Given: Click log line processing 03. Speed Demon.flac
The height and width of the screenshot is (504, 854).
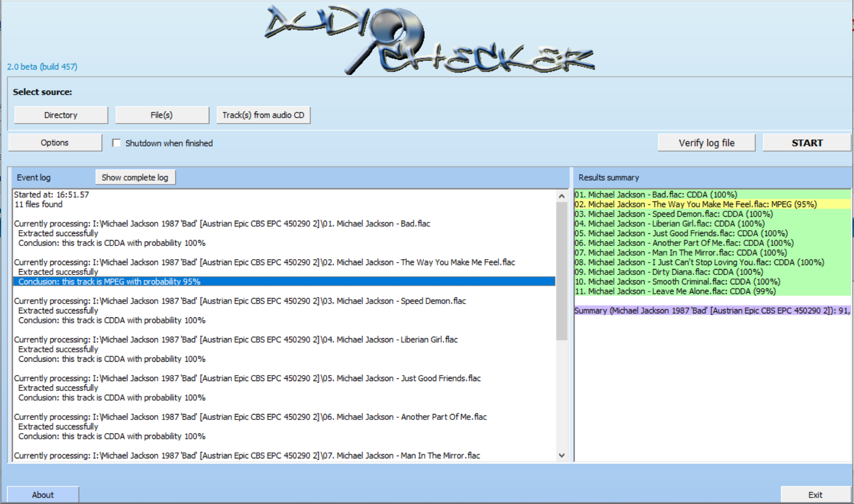Looking at the screenshot, I should pyautogui.click(x=240, y=301).
